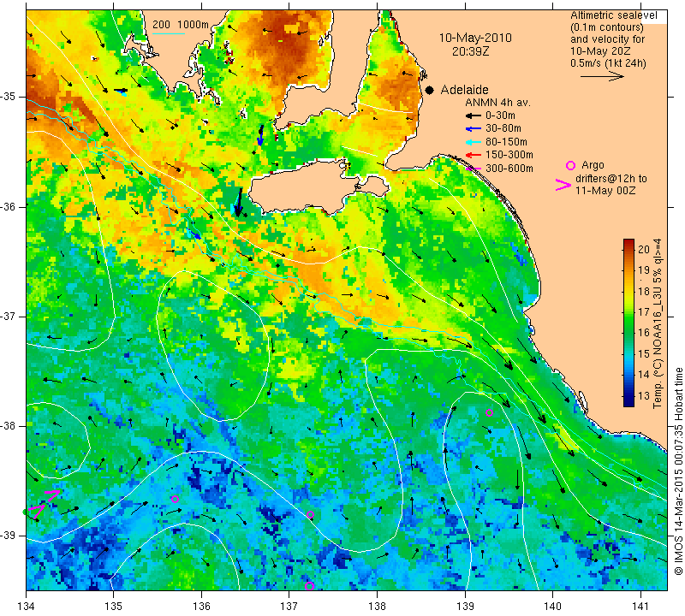
Task: Click the dark red 20°C end of colorbar
Action: point(628,242)
